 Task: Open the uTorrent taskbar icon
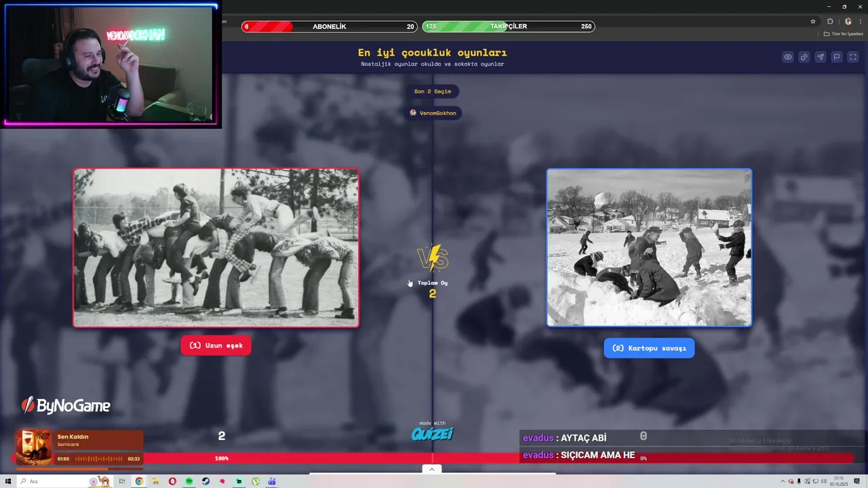256,481
